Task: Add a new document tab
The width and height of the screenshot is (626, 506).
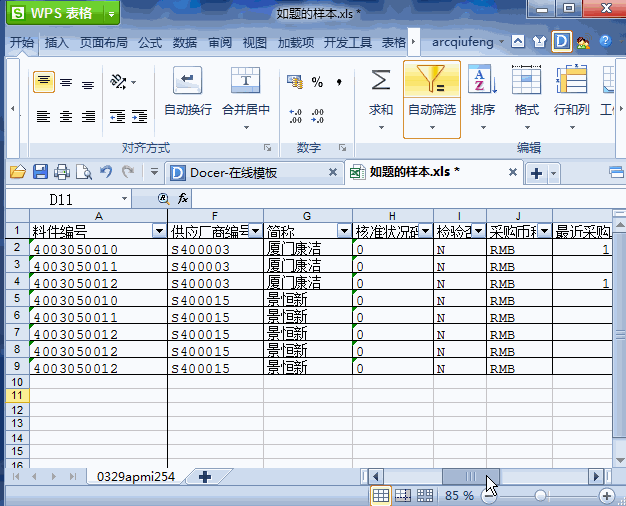Action: (536, 173)
